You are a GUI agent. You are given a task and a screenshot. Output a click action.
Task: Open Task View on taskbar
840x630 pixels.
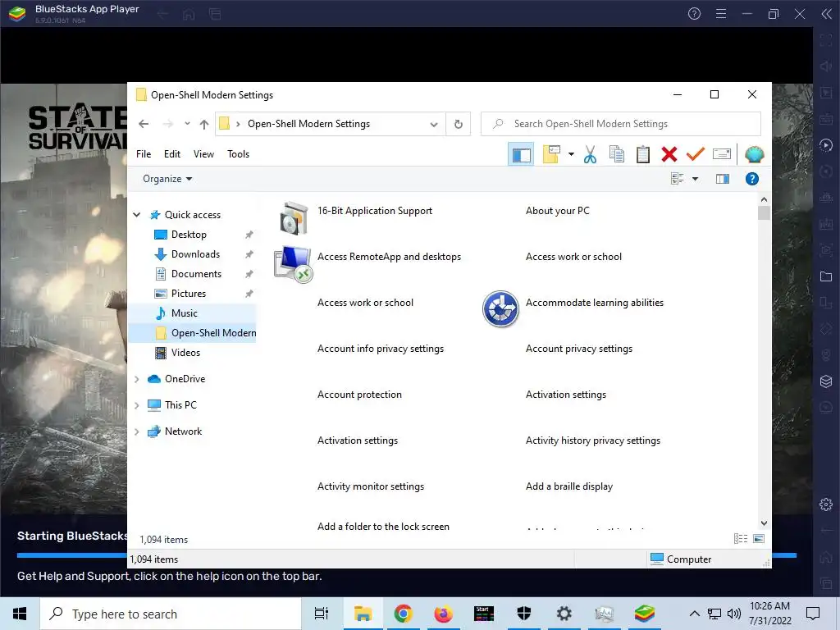pos(322,614)
